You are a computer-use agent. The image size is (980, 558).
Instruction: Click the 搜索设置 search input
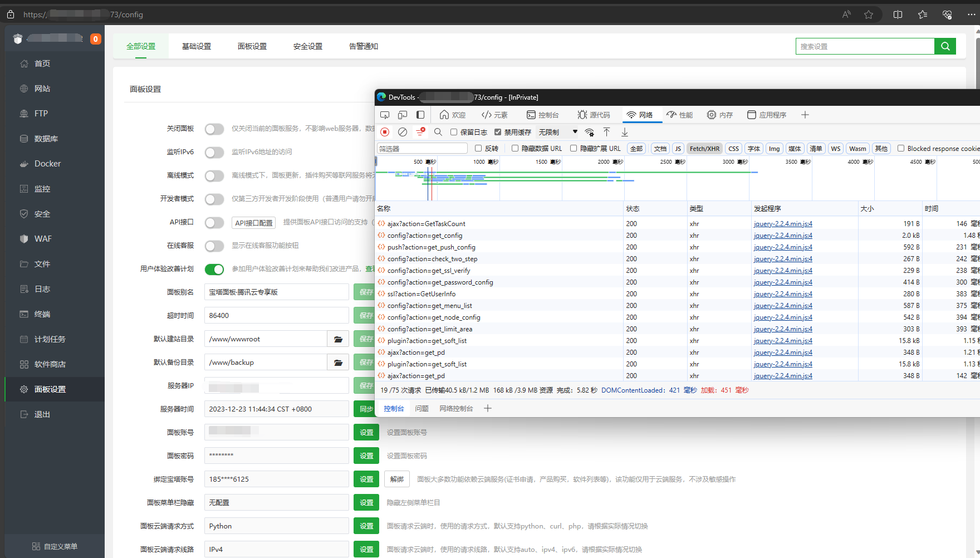tap(865, 46)
